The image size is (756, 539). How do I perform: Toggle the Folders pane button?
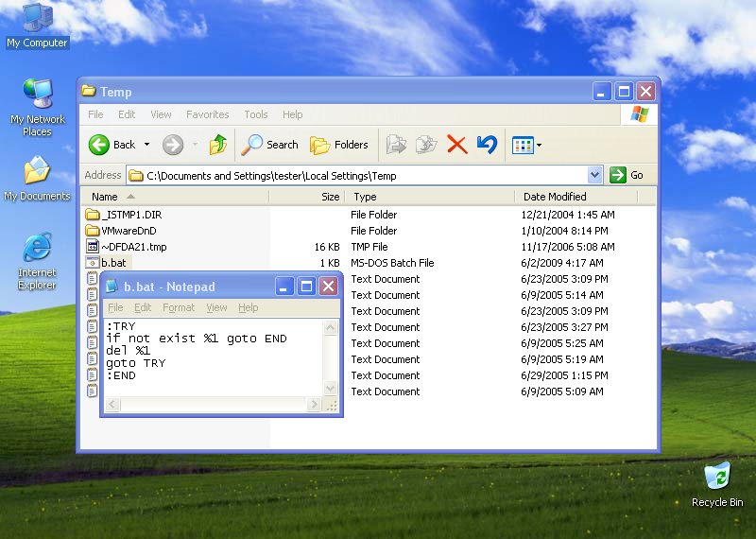339,145
